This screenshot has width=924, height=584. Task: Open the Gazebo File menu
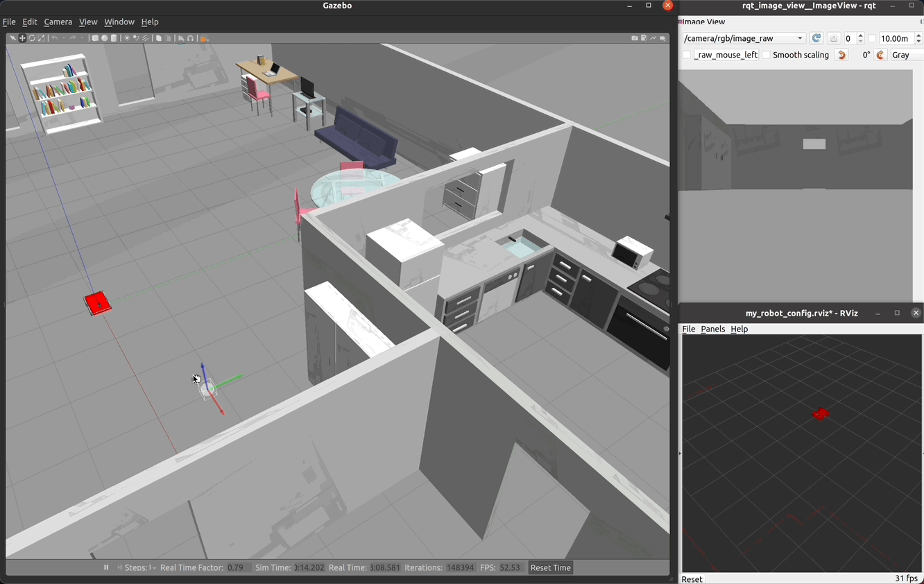pos(9,22)
